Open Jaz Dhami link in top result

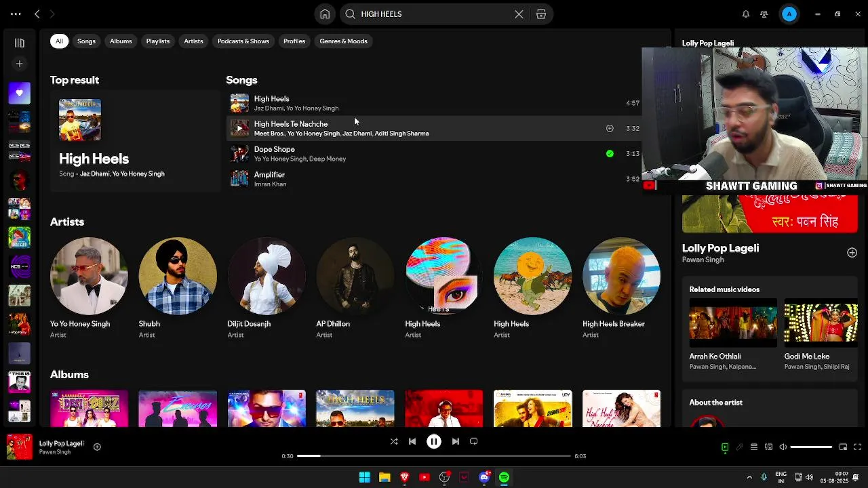click(94, 174)
